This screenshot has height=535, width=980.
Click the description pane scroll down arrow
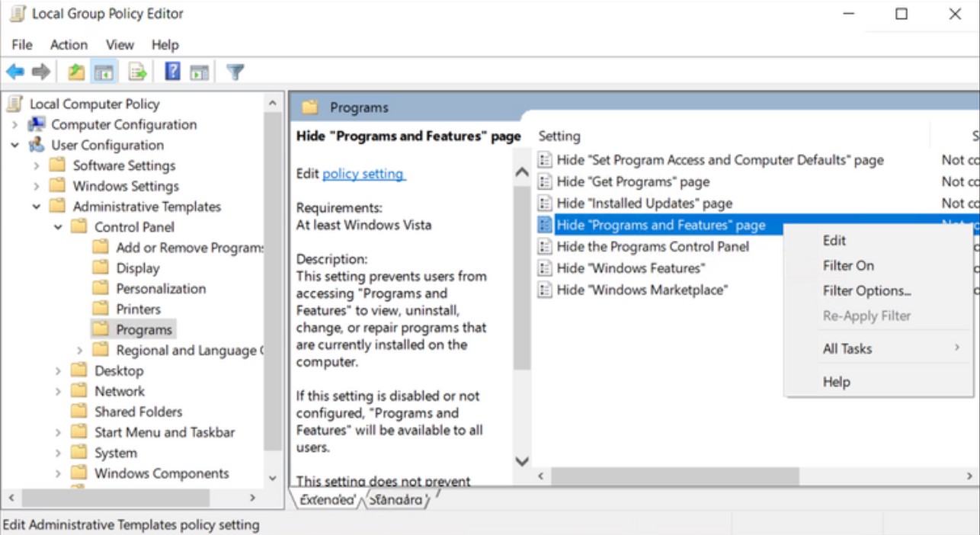pyautogui.click(x=522, y=461)
